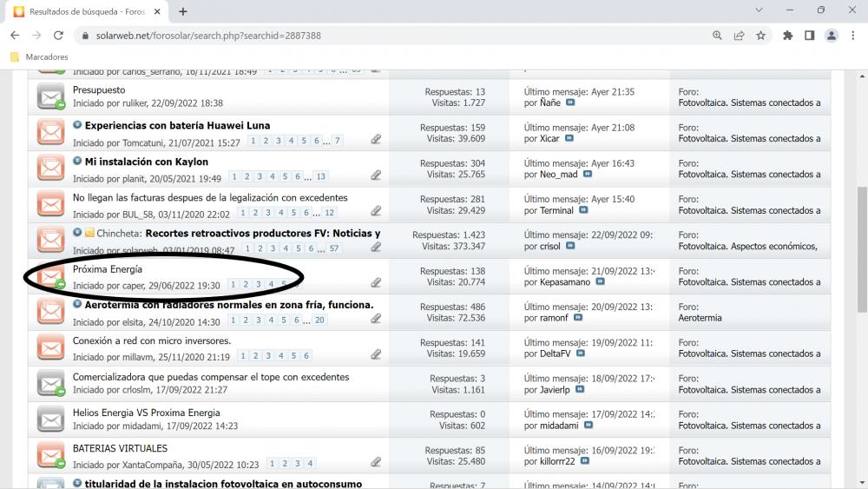Image resolution: width=868 pixels, height=489 pixels.
Task: Go to last post by Xicar
Action: pos(569,138)
